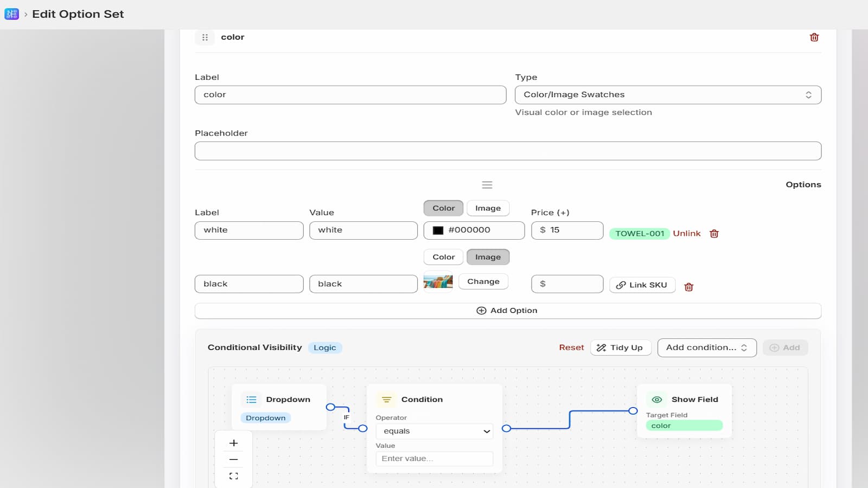Click the fit-view icon on the canvas
The width and height of the screenshot is (868, 488).
[234, 476]
